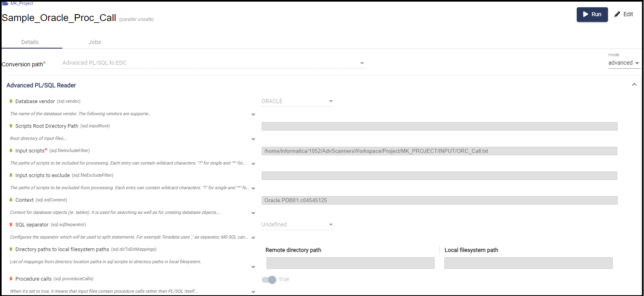Open the mode advanced dropdown
This screenshot has height=296, width=644.
[x=624, y=63]
